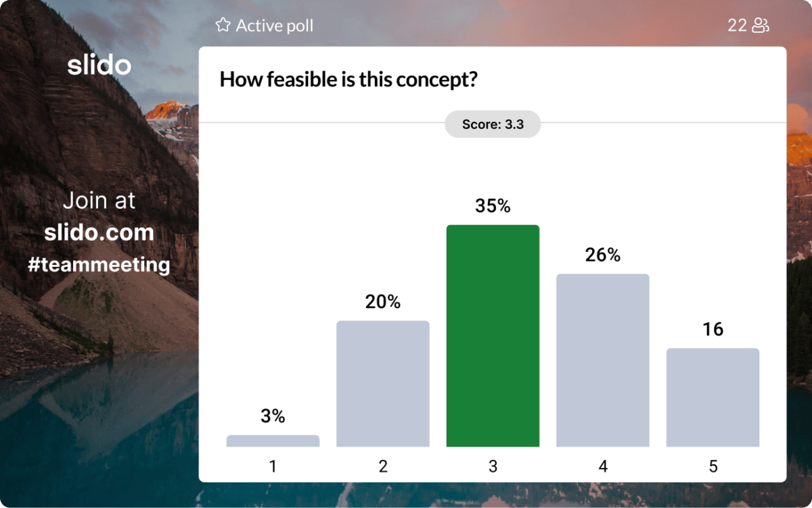Select the bar for rating 4
Screen dimensions: 812x508
click(x=603, y=360)
